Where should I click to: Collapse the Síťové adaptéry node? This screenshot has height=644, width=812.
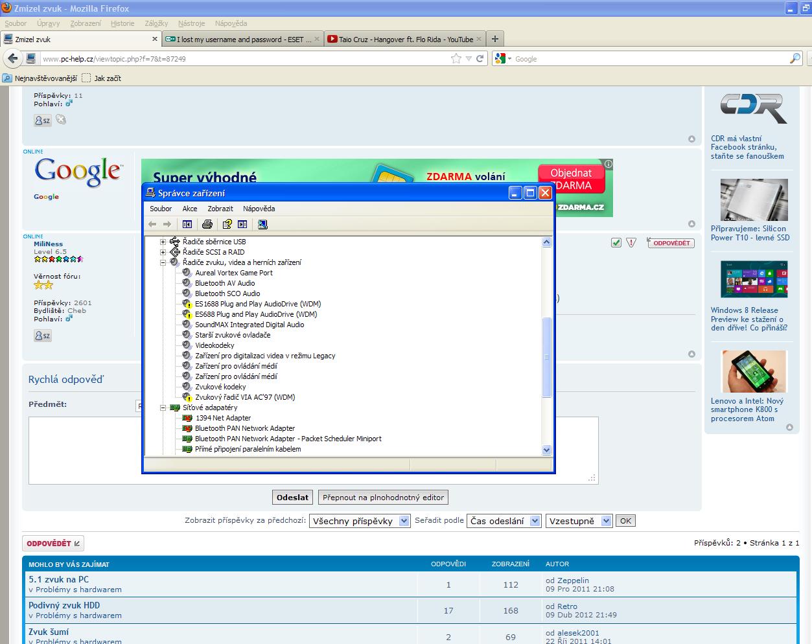click(163, 408)
